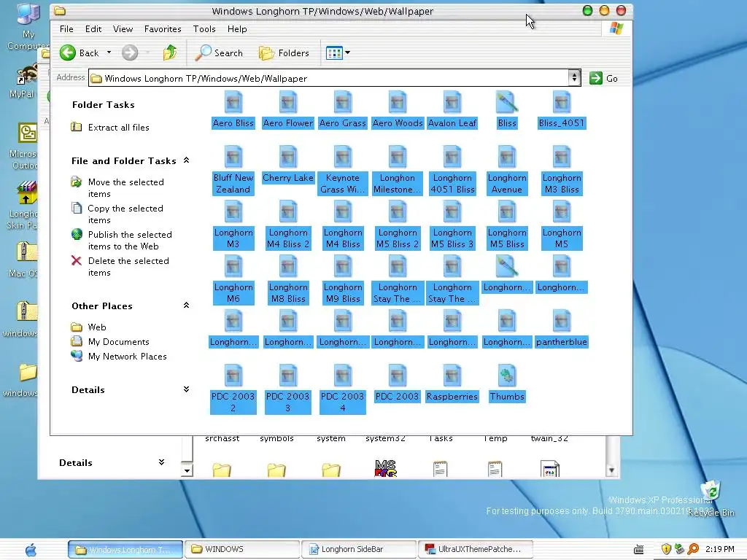Select the Aero Woods wallpaper file

point(398,109)
